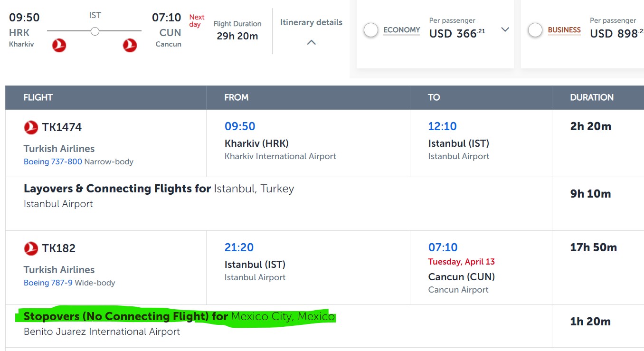The height and width of the screenshot is (351, 644).
Task: Click the airline logo left of CUN
Action: click(x=130, y=46)
